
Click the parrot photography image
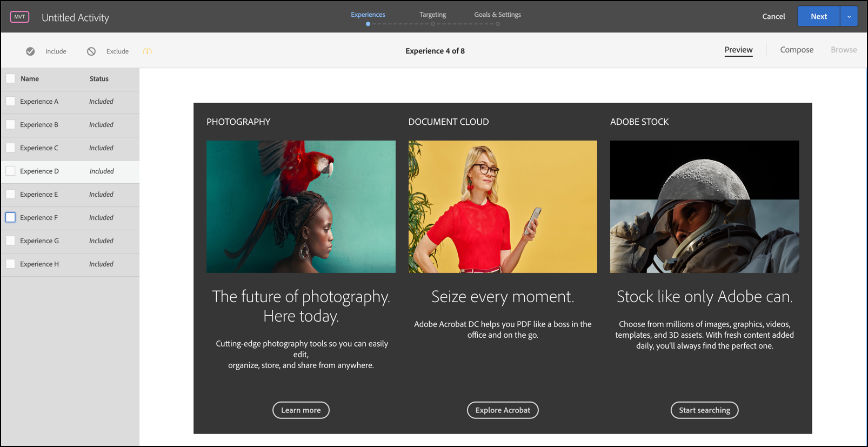[x=301, y=206]
